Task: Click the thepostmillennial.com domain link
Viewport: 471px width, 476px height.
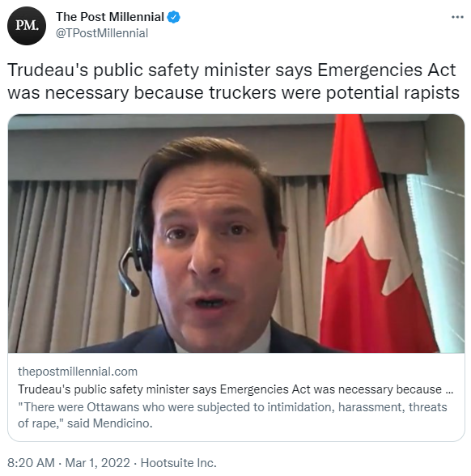Action: click(x=78, y=372)
